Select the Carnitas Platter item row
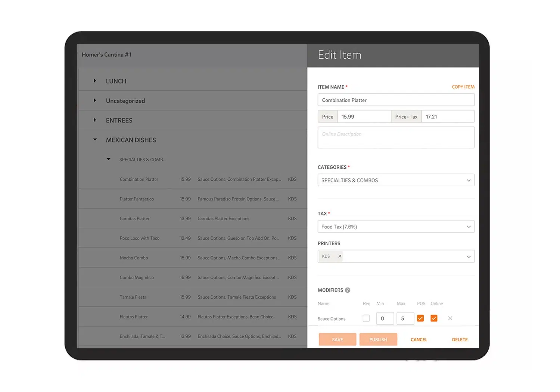 (193, 218)
